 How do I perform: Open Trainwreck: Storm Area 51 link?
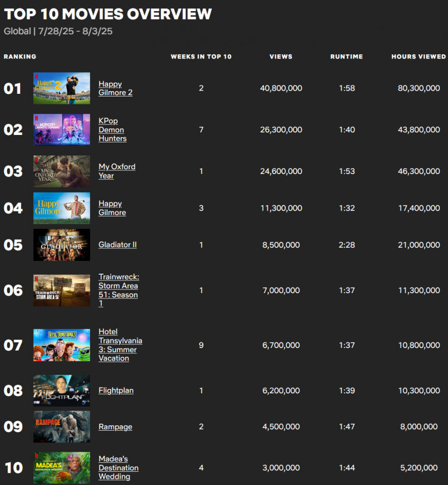(119, 290)
